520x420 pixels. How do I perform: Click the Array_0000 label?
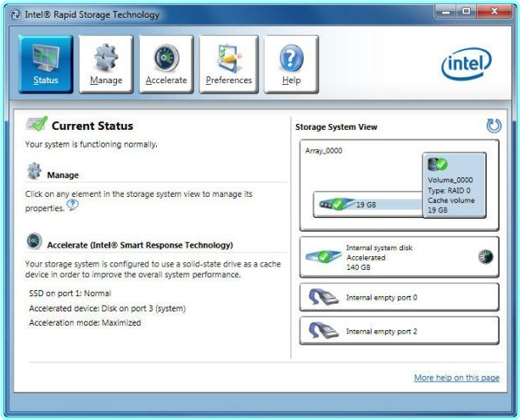(x=324, y=151)
